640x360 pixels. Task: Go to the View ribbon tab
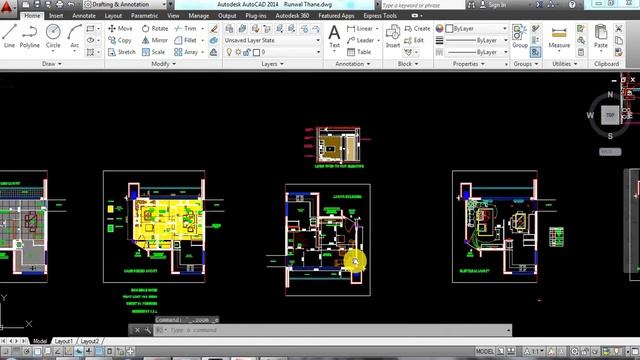(x=173, y=16)
